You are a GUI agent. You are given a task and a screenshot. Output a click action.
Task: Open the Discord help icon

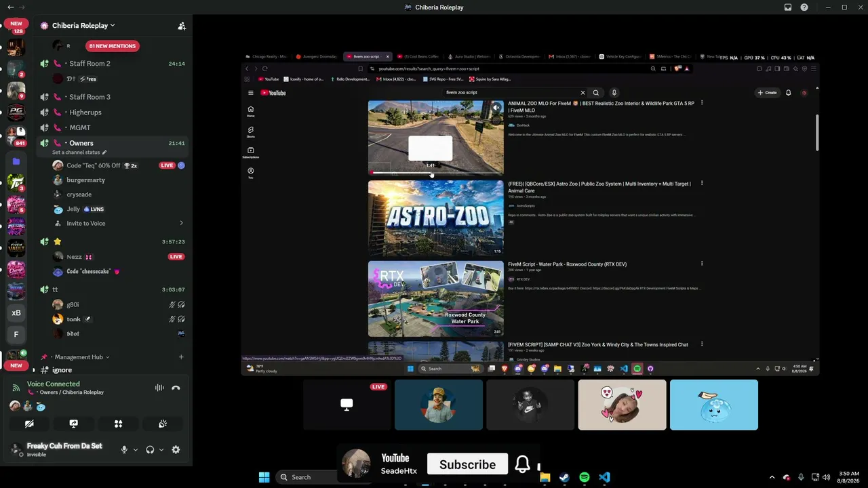click(804, 7)
